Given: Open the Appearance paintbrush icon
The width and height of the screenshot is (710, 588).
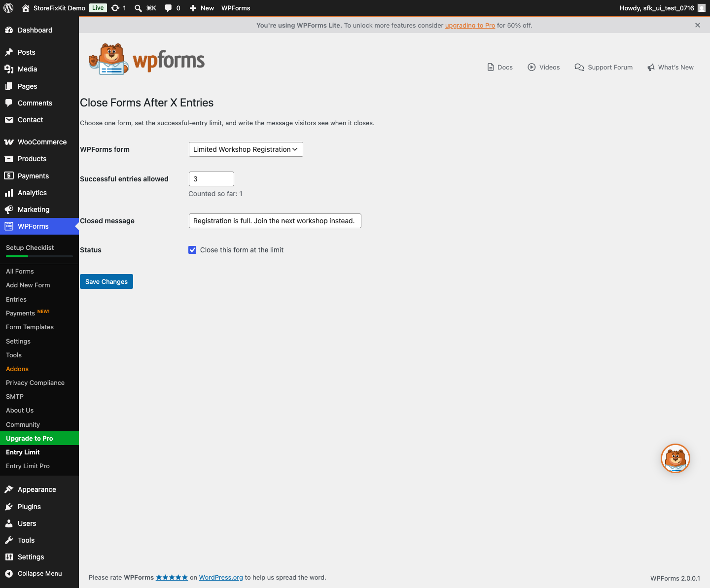Looking at the screenshot, I should point(9,489).
